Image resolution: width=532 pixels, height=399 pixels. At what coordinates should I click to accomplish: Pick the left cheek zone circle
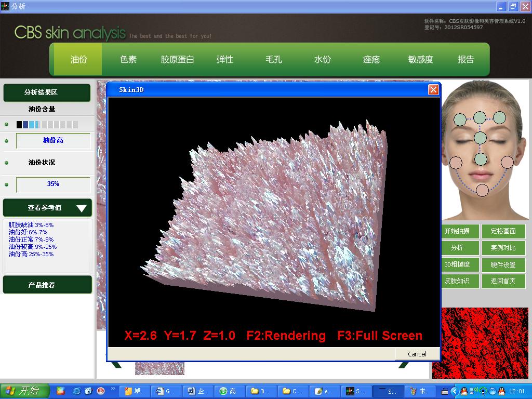point(456,163)
